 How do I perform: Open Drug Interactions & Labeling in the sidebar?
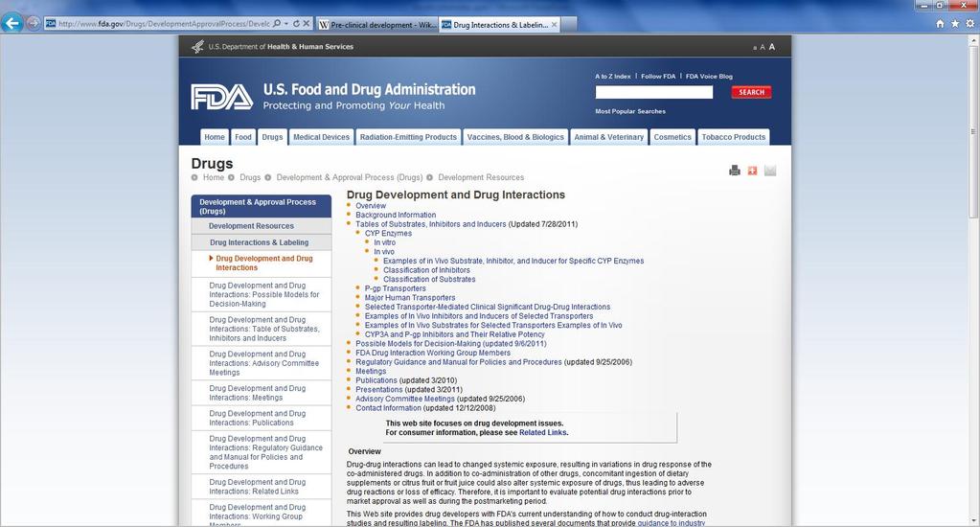[x=262, y=241]
